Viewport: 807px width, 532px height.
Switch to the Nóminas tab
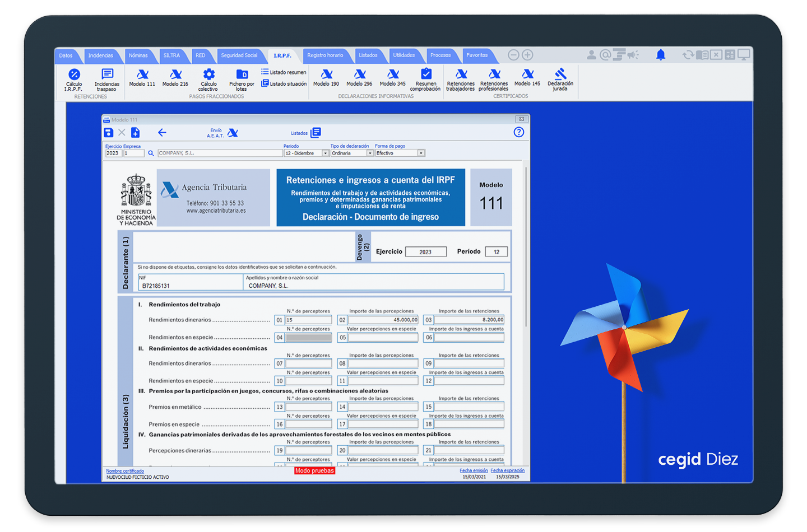tap(138, 55)
